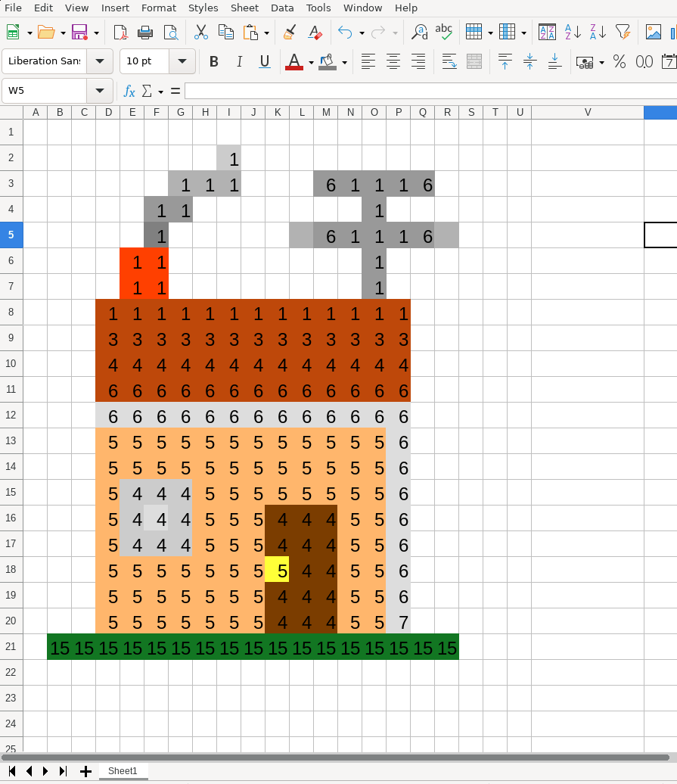Click Sort Descending icon
The height and width of the screenshot is (784, 677).
(x=598, y=33)
